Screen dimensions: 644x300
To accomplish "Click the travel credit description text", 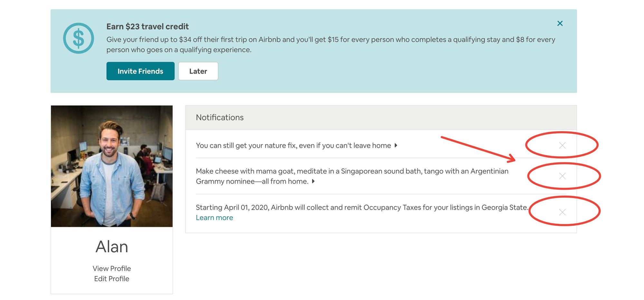I will point(331,45).
